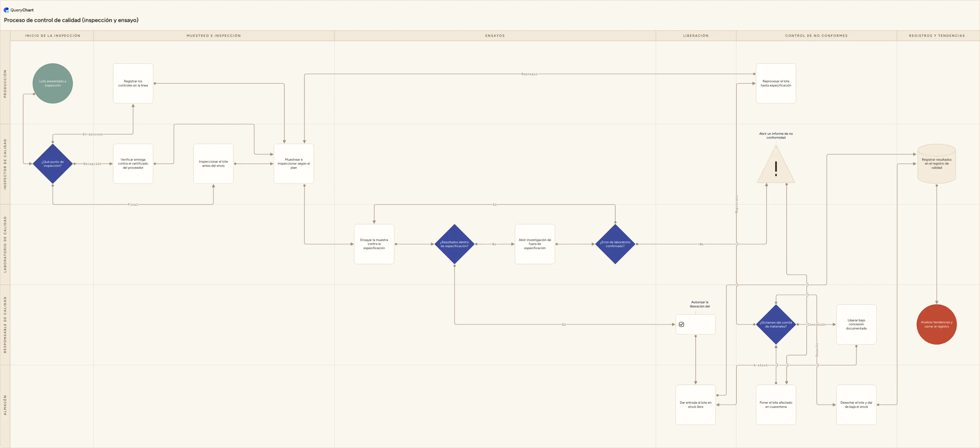Click the 'Inicio de la inspección' column header
The height and width of the screenshot is (448, 980).
coord(53,36)
